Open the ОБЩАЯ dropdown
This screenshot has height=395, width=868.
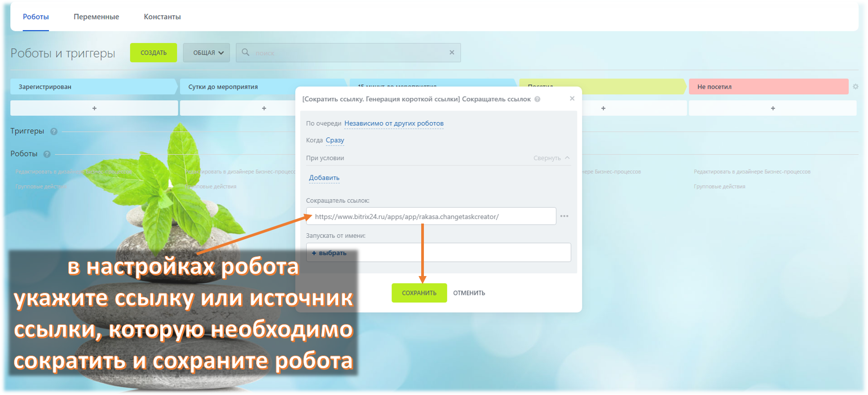pyautogui.click(x=207, y=53)
